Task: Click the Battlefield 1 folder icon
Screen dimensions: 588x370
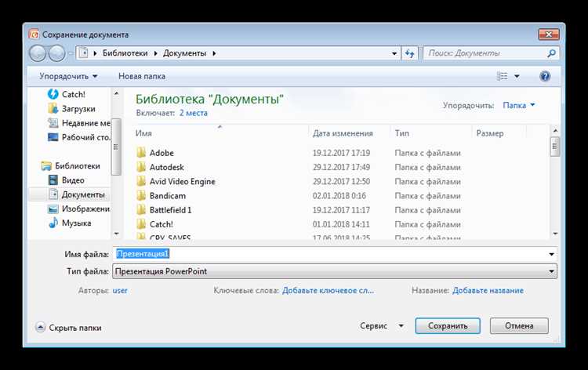Action: [x=141, y=209]
